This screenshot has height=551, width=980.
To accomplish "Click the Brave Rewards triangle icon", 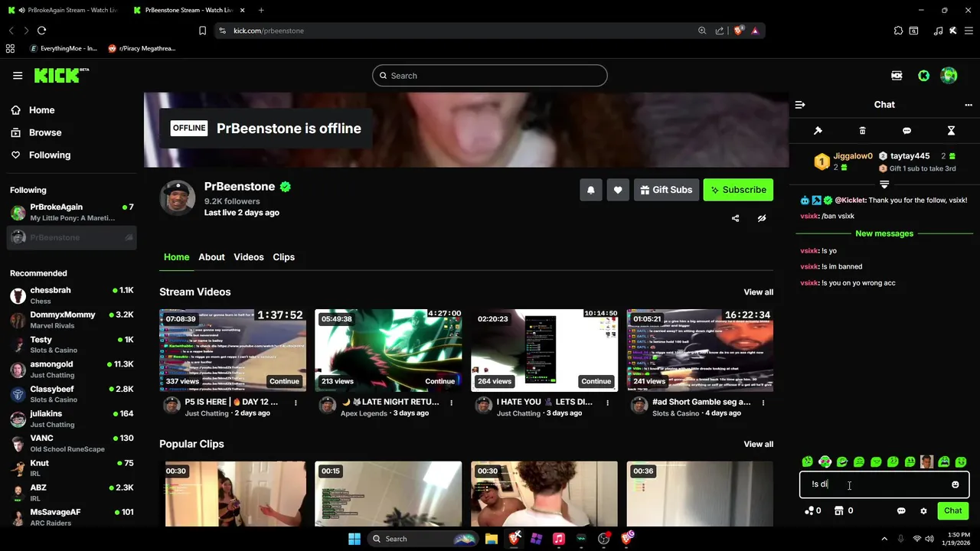I will [x=755, y=31].
